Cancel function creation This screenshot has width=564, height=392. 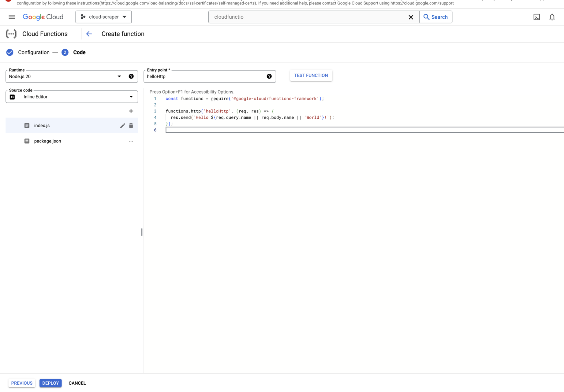(77, 383)
